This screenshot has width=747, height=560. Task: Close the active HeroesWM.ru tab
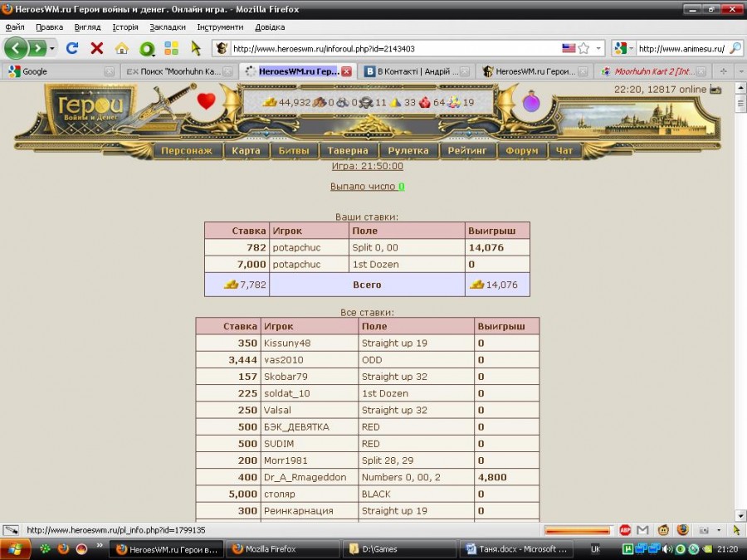coord(346,71)
